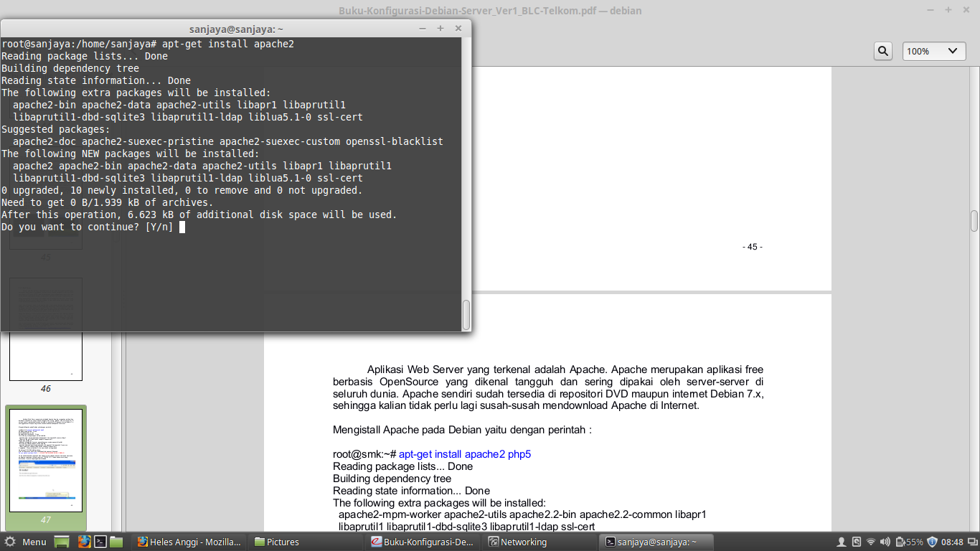Close the PDF viewer window

966,10
